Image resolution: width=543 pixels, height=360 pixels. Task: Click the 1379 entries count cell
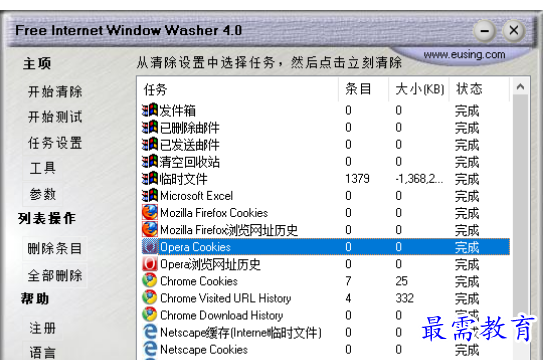pyautogui.click(x=357, y=179)
